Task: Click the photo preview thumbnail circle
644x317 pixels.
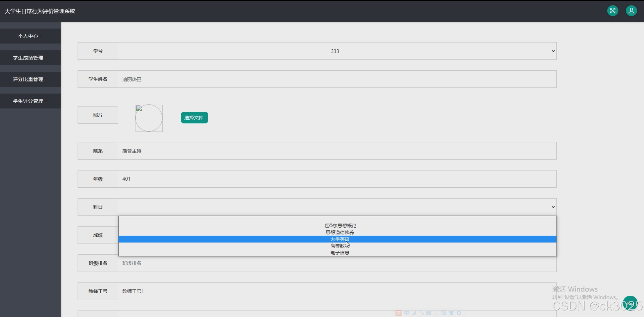Action: point(149,118)
